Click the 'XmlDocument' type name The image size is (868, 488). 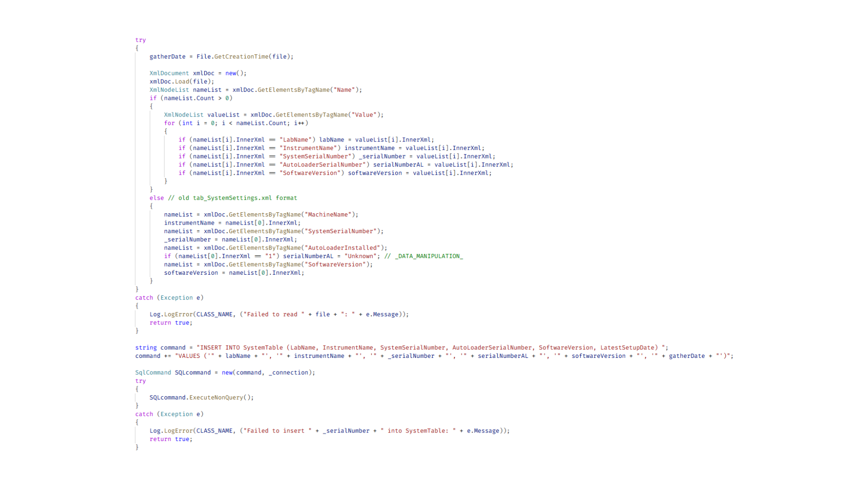pyautogui.click(x=169, y=73)
